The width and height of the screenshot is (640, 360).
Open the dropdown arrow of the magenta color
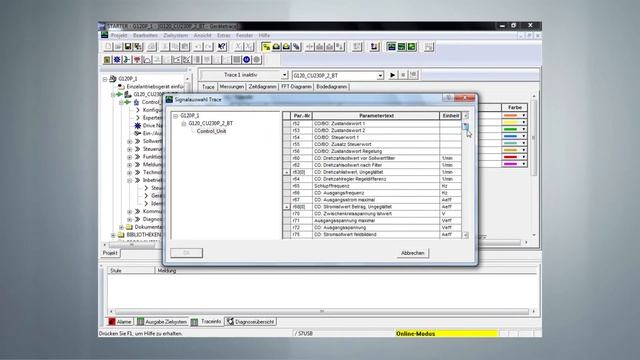coord(524,164)
